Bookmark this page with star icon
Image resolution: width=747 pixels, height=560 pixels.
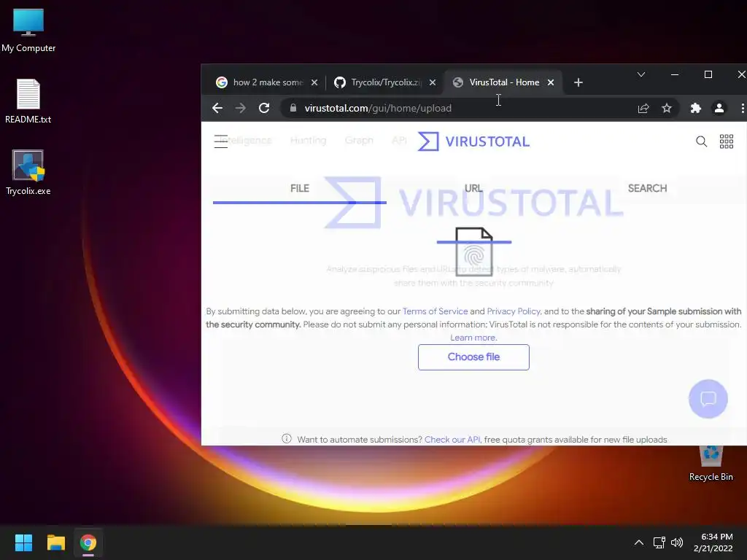(667, 108)
